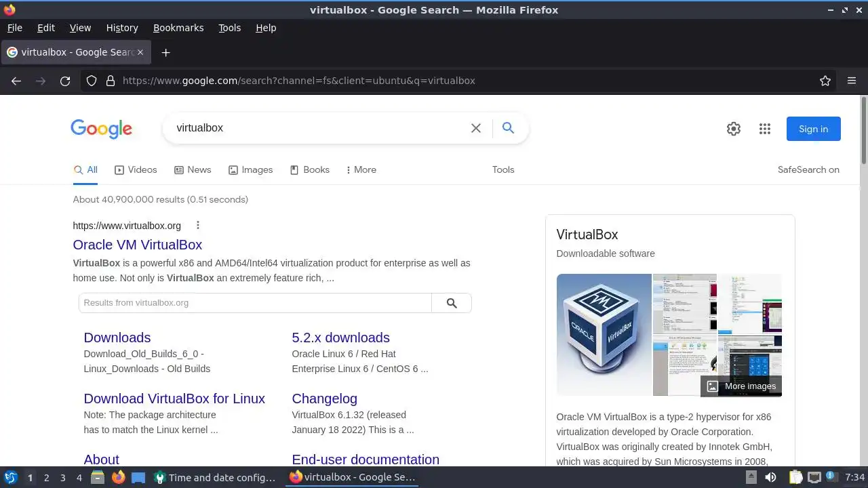Click the panel clock showing 7:34
The image size is (868, 488).
pyautogui.click(x=854, y=478)
